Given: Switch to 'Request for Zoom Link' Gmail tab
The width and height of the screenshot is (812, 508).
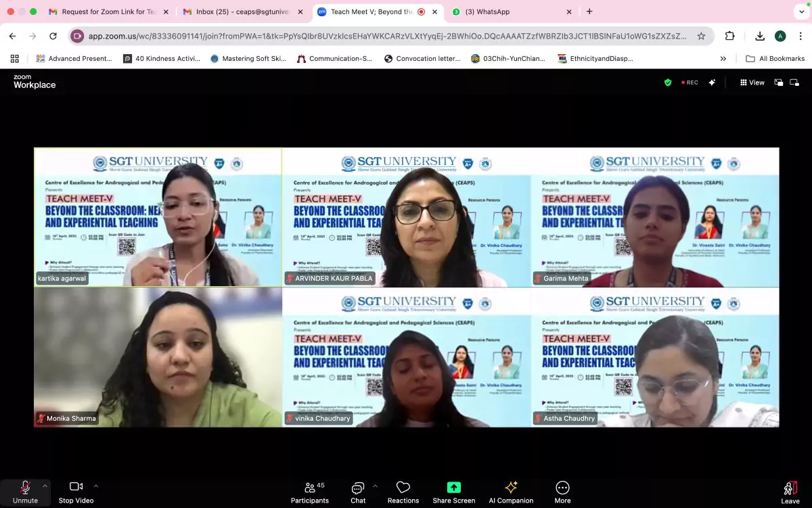Looking at the screenshot, I should tap(108, 11).
